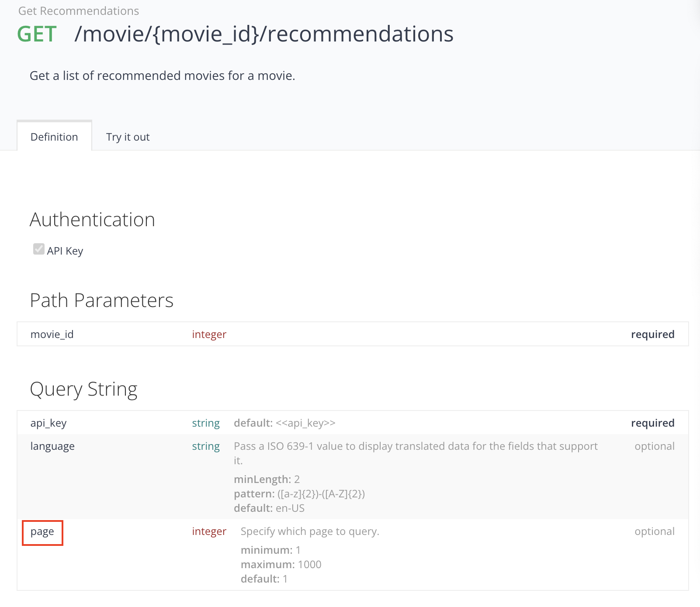Click the Path Parameters heading
700x607 pixels.
[101, 300]
